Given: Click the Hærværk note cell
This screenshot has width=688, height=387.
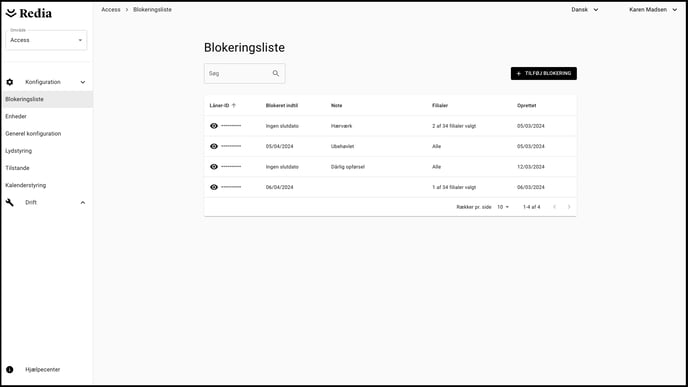Looking at the screenshot, I should [341, 126].
